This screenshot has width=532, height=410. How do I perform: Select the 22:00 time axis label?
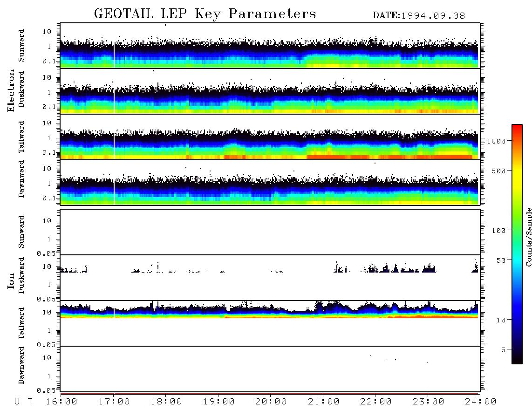(376, 402)
